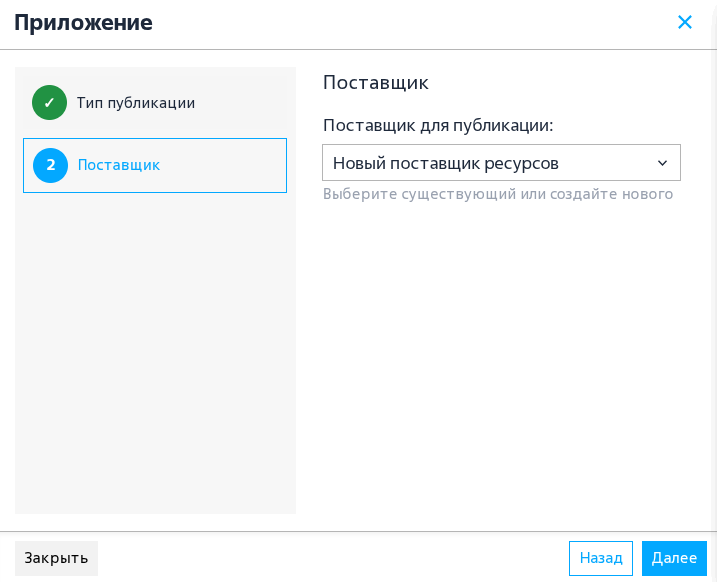Click the text Новый поставщик ресурсов in the field
Image resolution: width=717 pixels, height=582 pixels.
click(445, 163)
